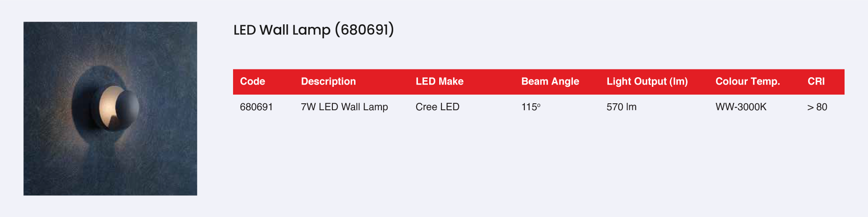Viewport: 868px width, 217px height.
Task: Click the 115° beam angle value
Action: pos(531,107)
